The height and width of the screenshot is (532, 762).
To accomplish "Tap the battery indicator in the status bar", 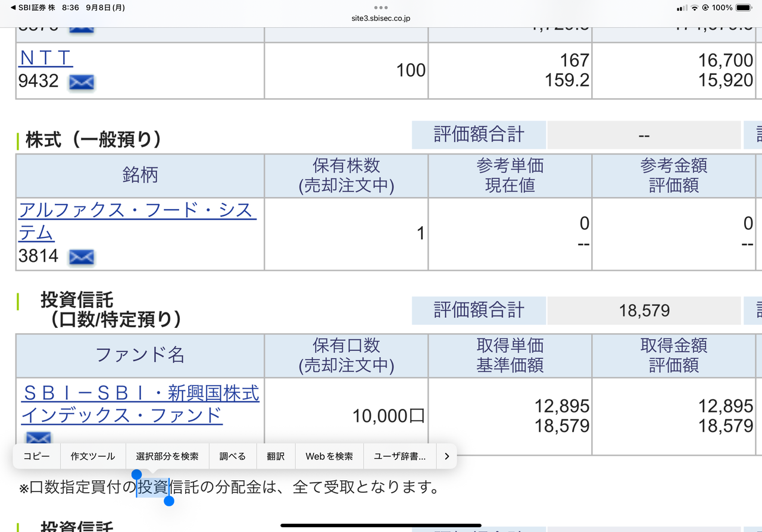I will 742,8.
